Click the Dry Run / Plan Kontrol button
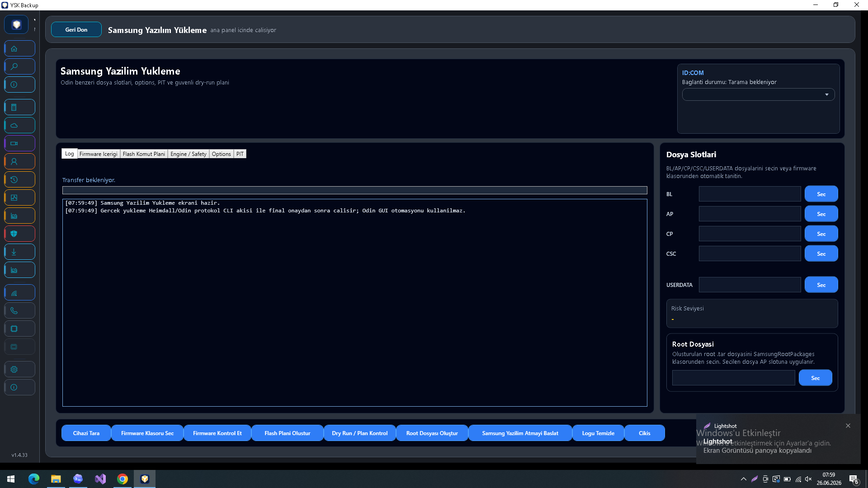This screenshot has width=868, height=488. pyautogui.click(x=360, y=433)
